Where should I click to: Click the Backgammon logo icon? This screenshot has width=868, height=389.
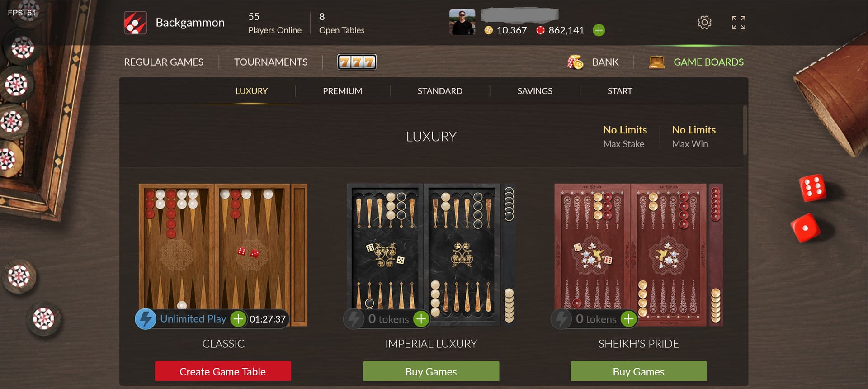pos(135,23)
